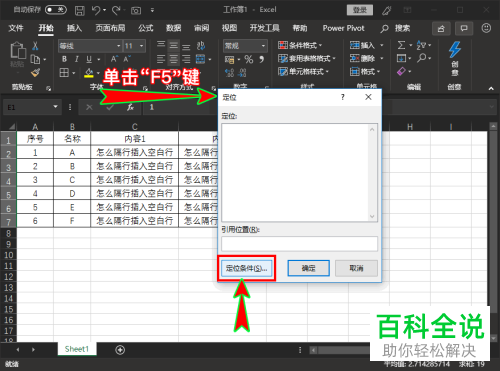Switch to the 插入 ribbon tab
500x371 pixels.
point(74,28)
